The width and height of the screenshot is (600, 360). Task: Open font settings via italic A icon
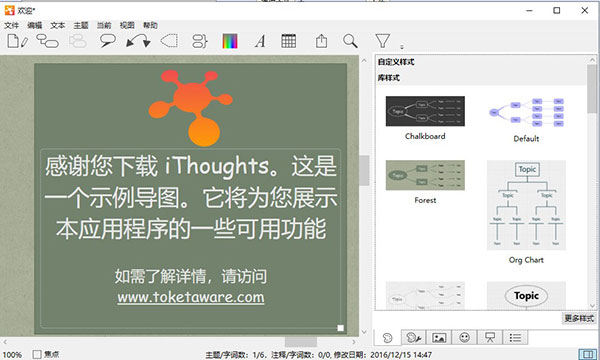pyautogui.click(x=260, y=41)
